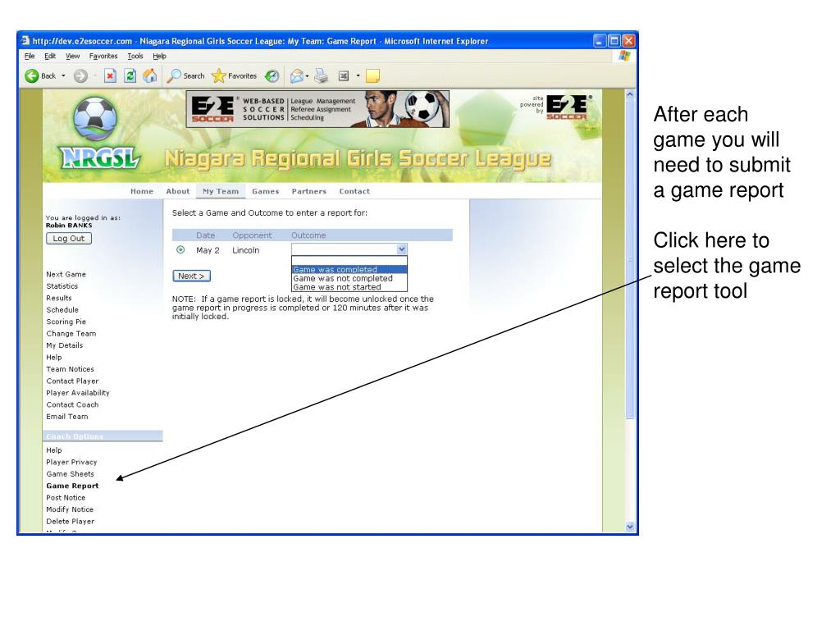Screen dimensions: 840x630
Task: Click the History clock icon
Action: tap(272, 76)
